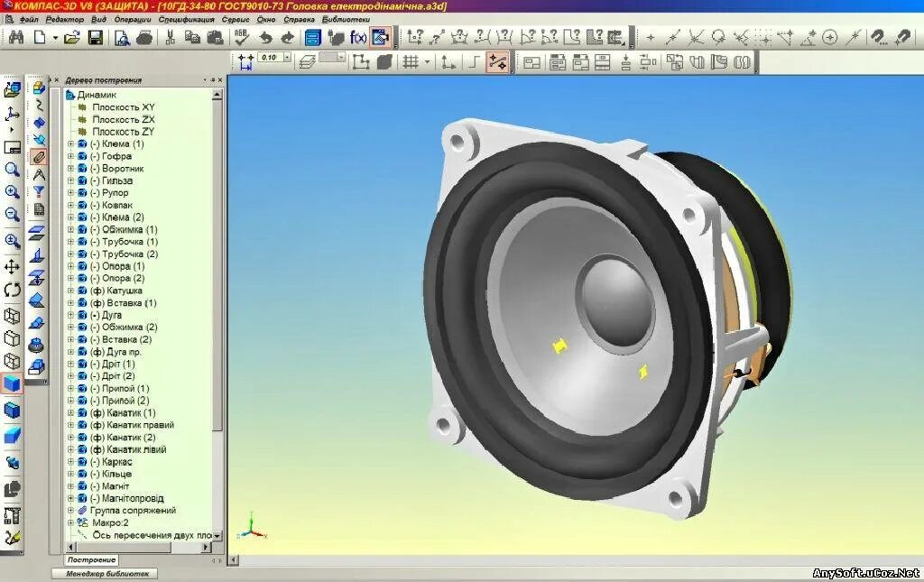924x582 pixels.
Task: Open the blue library manager cabinet icon
Action: click(312, 38)
